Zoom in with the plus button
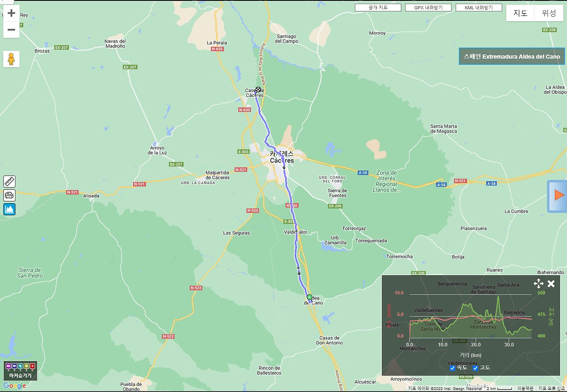The width and height of the screenshot is (567, 392). coord(12,13)
